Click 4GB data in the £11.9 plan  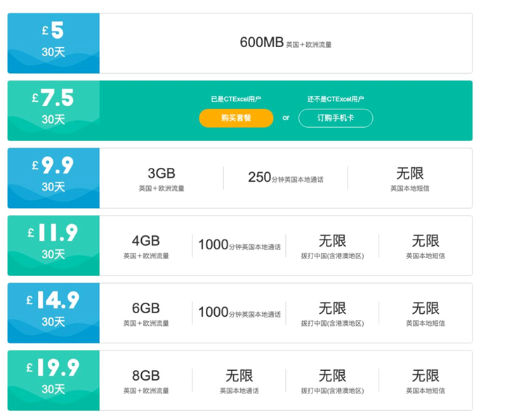[x=146, y=246]
